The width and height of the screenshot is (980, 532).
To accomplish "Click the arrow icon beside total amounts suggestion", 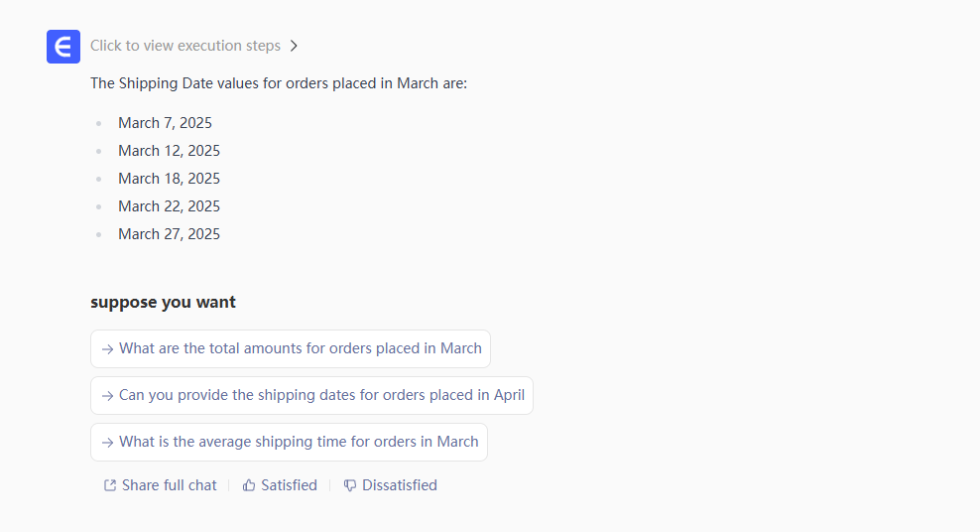I will click(107, 349).
